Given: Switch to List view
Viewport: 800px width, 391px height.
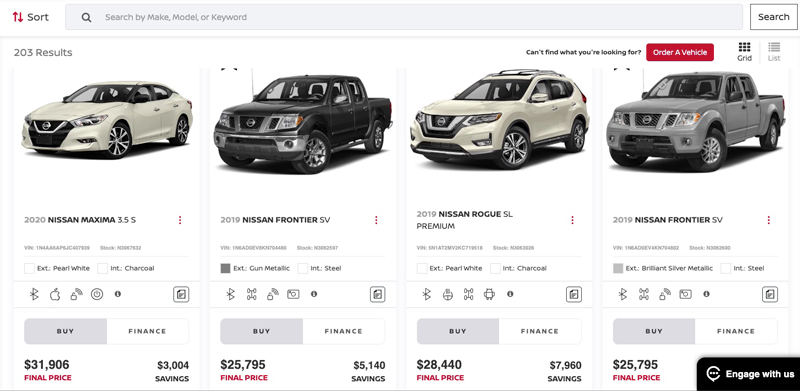Looking at the screenshot, I should 774,52.
